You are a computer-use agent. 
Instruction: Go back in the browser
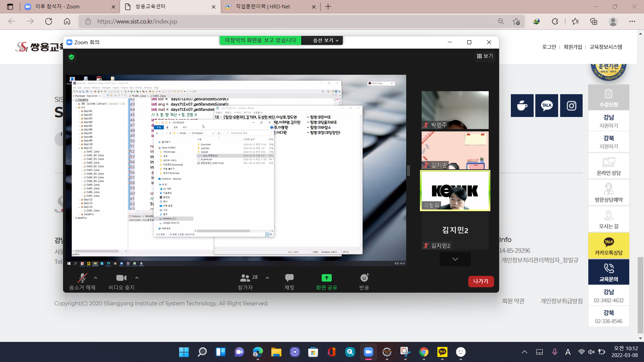(12, 21)
